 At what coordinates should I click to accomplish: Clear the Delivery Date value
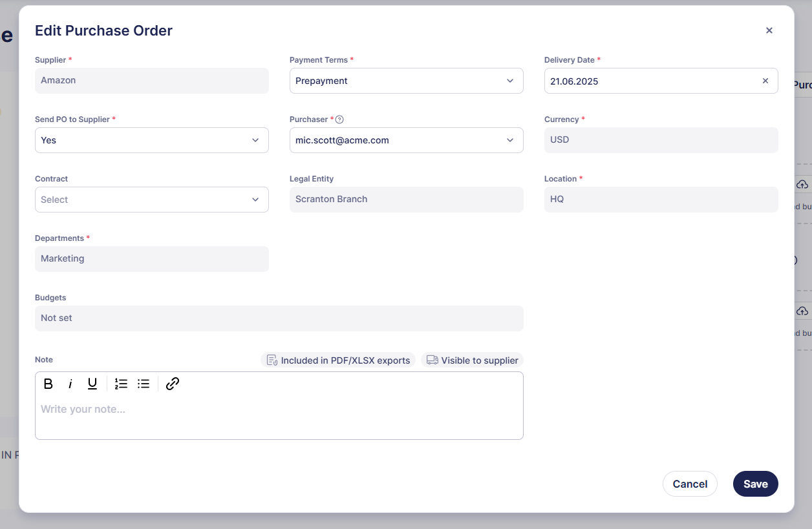point(765,81)
